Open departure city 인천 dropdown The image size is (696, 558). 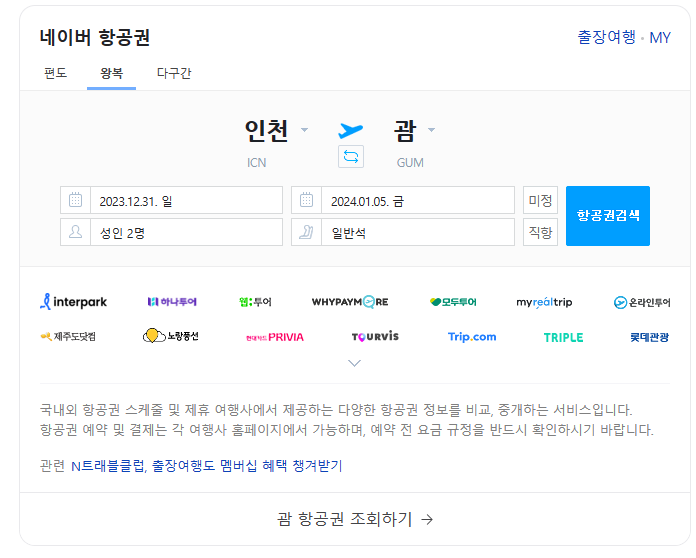[276, 131]
